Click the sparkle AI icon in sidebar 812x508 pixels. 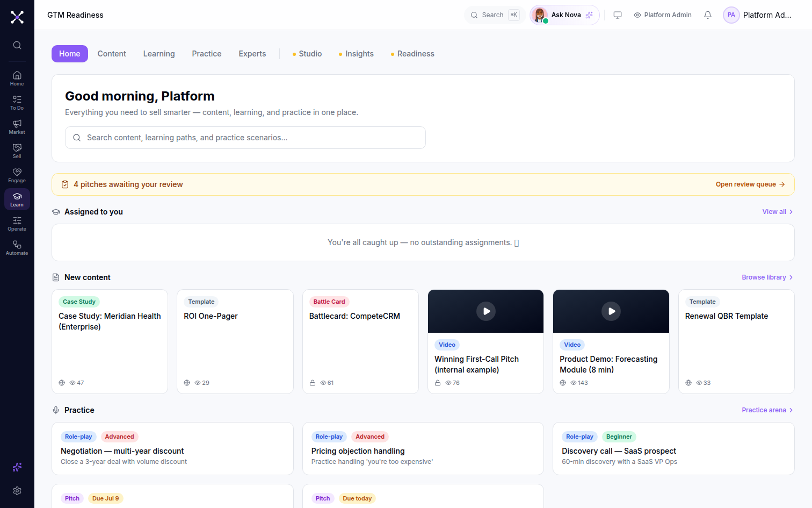pos(17,467)
